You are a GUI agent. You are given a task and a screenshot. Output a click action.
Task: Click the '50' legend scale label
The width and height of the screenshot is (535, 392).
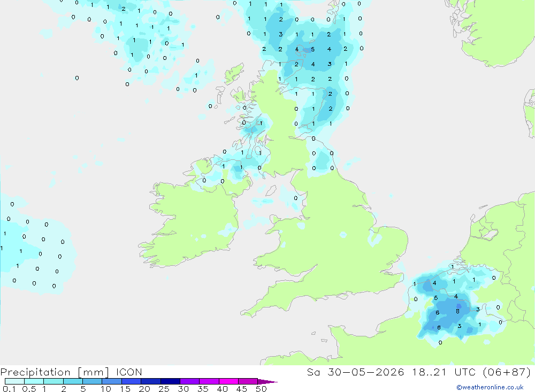click(x=261, y=389)
